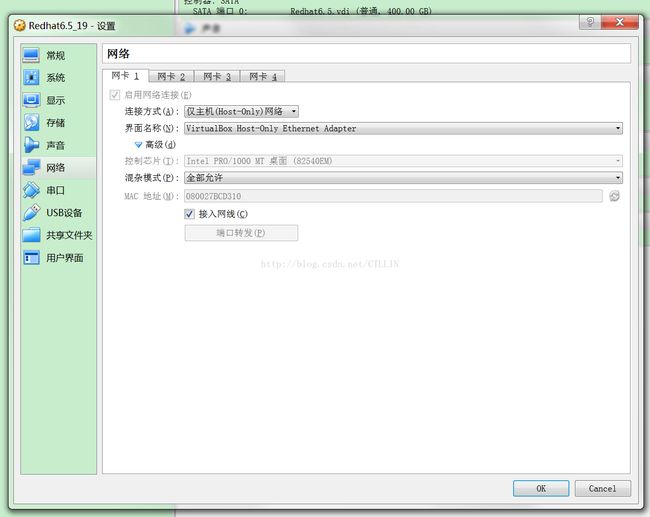This screenshot has width=650, height=517.
Task: Click the 共享文件夹 label in sidebar
Action: coord(69,235)
